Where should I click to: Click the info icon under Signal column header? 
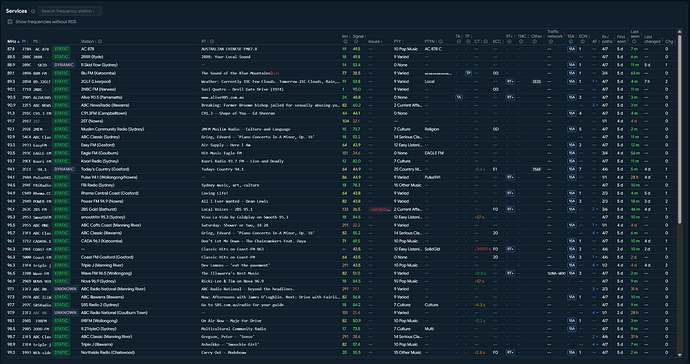356,42
